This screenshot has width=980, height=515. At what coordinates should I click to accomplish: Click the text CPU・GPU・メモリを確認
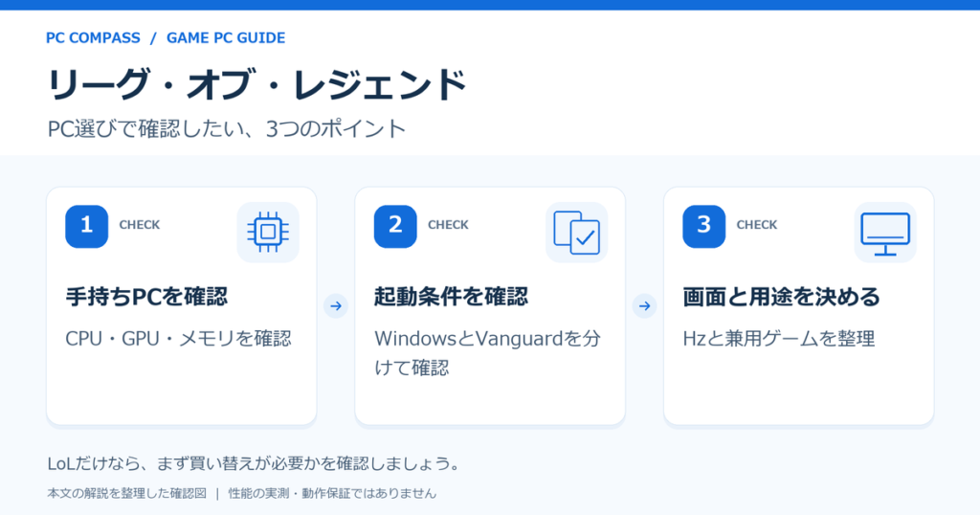pyautogui.click(x=178, y=339)
